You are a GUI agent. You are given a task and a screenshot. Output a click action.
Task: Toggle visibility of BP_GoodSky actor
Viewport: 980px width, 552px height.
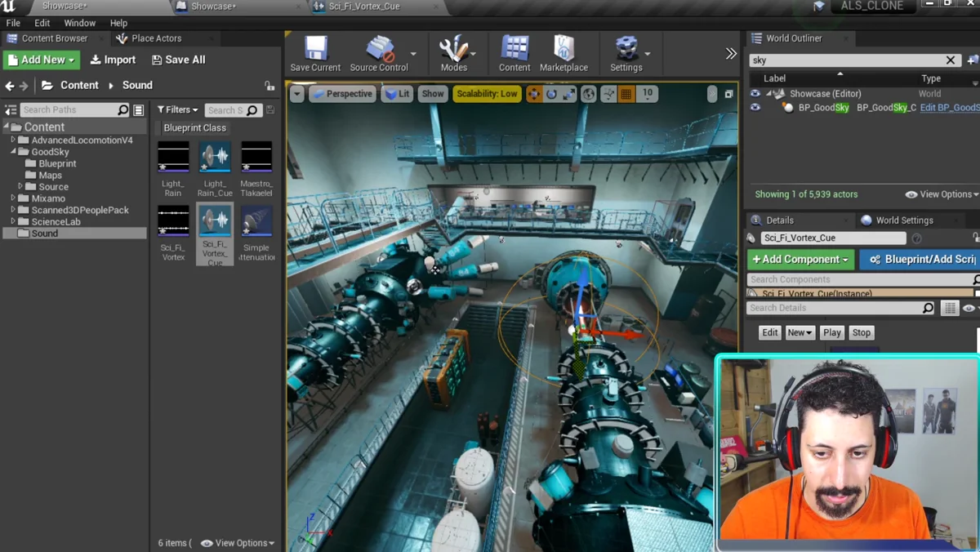[755, 107]
